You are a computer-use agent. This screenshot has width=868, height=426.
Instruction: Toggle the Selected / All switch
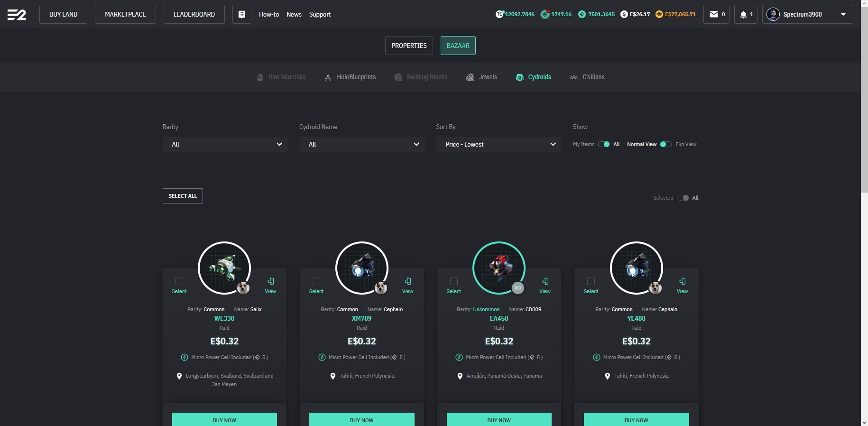pos(683,198)
